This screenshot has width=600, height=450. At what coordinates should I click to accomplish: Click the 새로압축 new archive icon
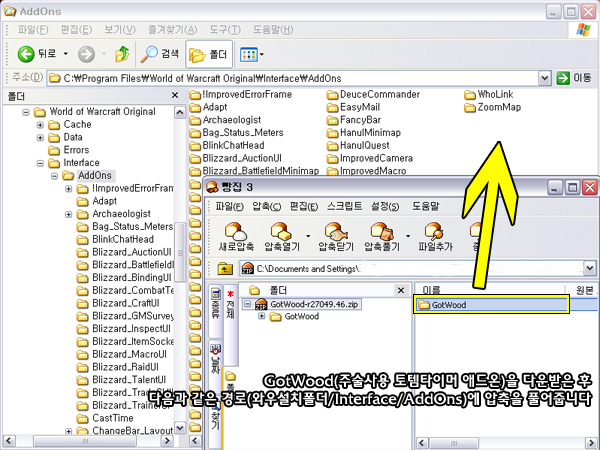tap(237, 236)
